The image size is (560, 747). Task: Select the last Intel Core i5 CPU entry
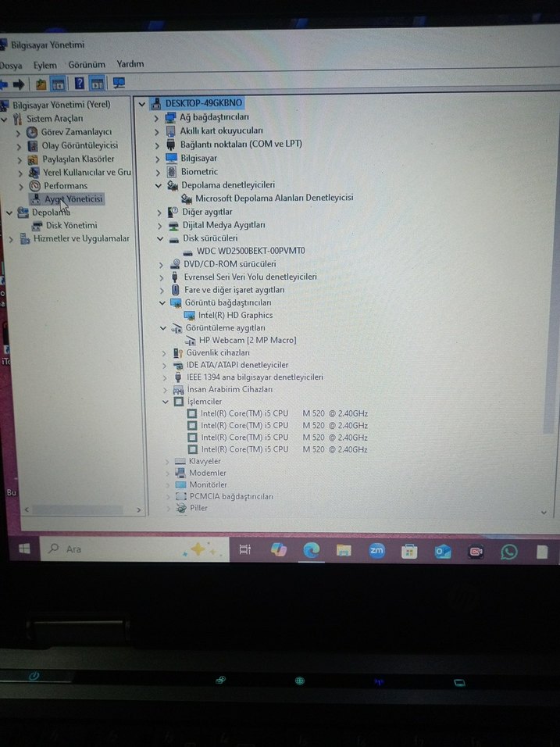click(x=284, y=449)
